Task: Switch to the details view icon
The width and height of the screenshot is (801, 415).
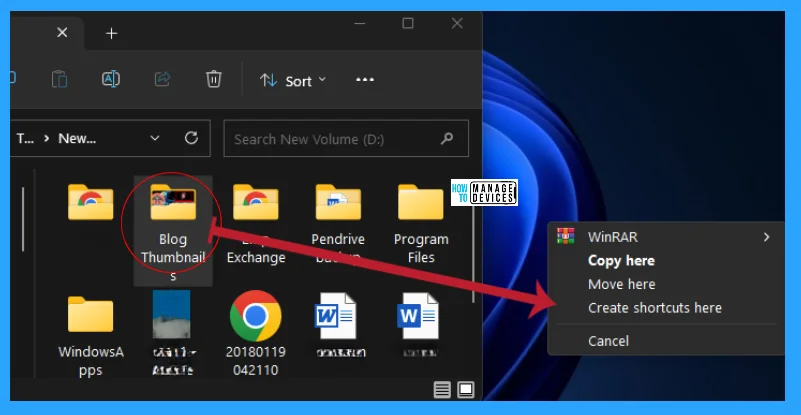Action: (442, 390)
